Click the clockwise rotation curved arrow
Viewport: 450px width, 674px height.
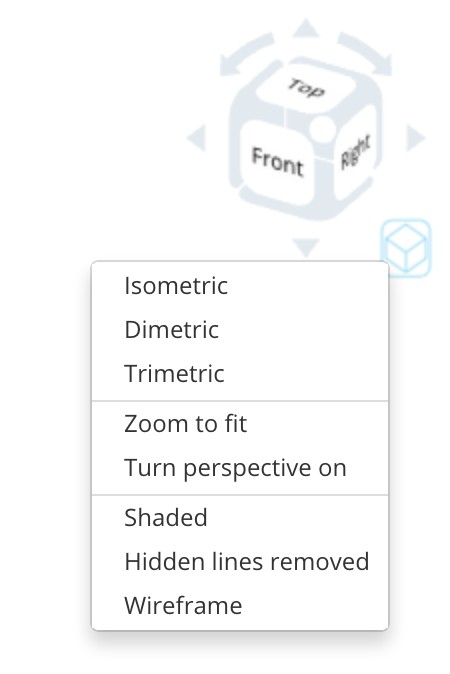coord(366,52)
